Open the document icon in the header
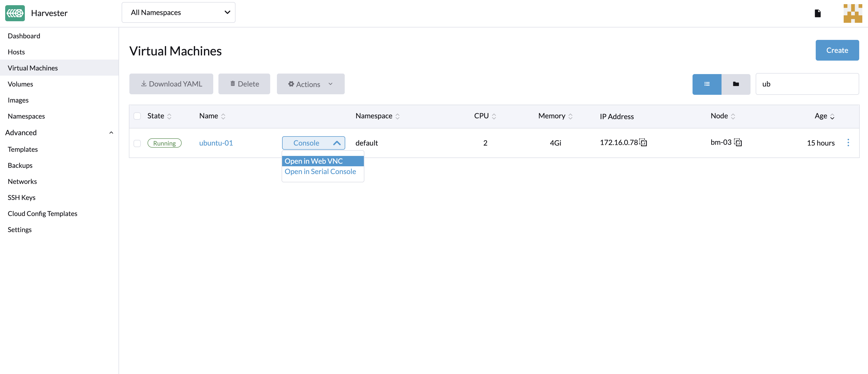This screenshot has width=868, height=374. point(818,13)
